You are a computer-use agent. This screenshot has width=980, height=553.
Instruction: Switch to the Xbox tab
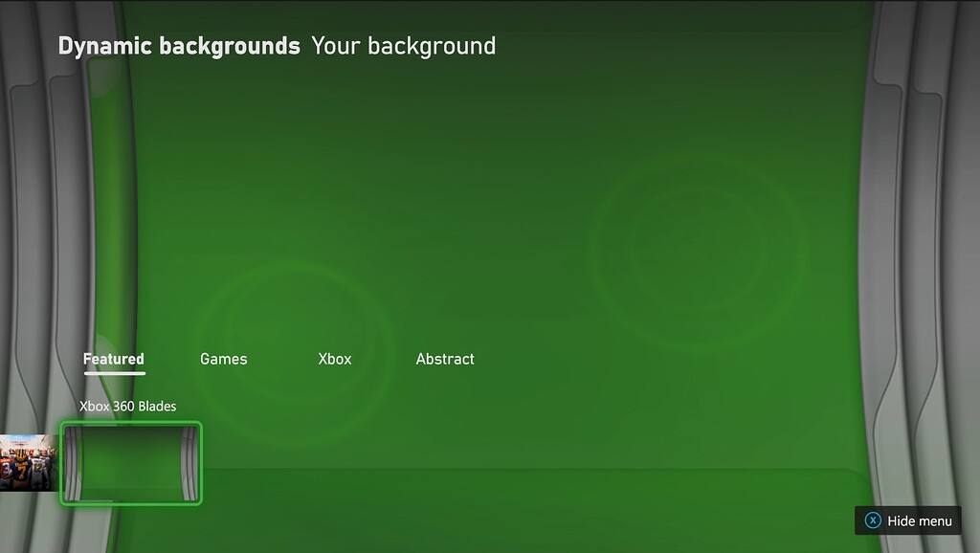point(334,359)
